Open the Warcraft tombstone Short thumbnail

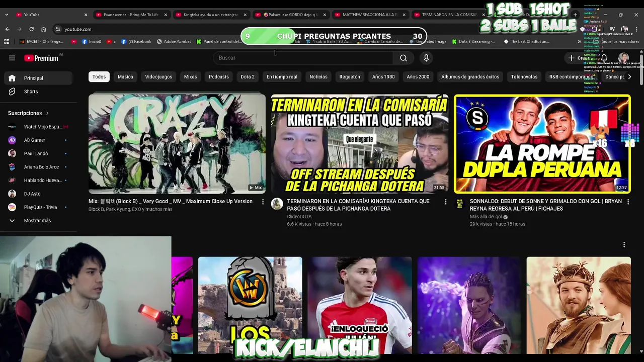tap(250, 306)
